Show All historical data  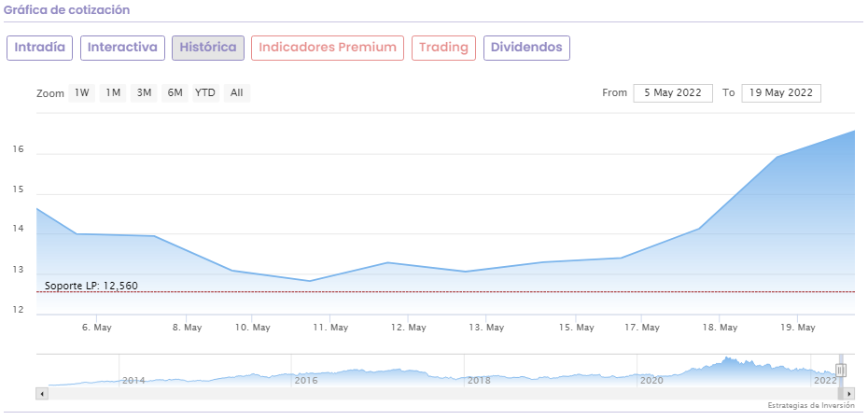(x=237, y=92)
